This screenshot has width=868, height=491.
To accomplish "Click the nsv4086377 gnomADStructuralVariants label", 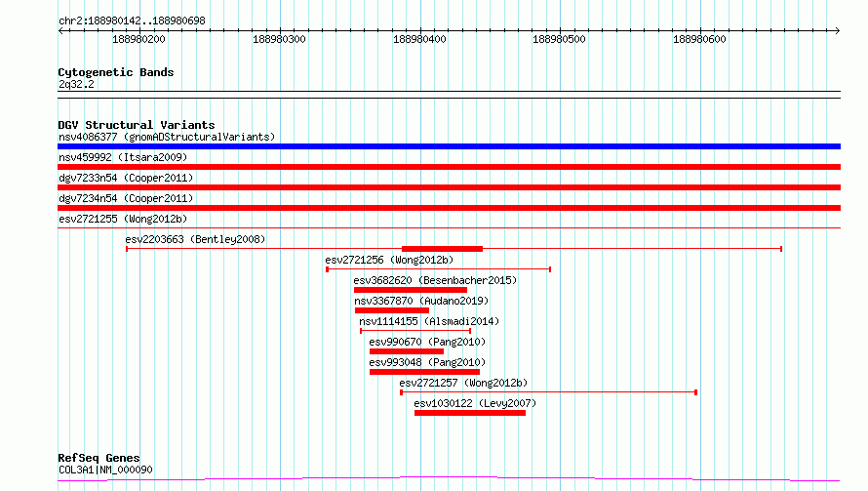I will (167, 137).
